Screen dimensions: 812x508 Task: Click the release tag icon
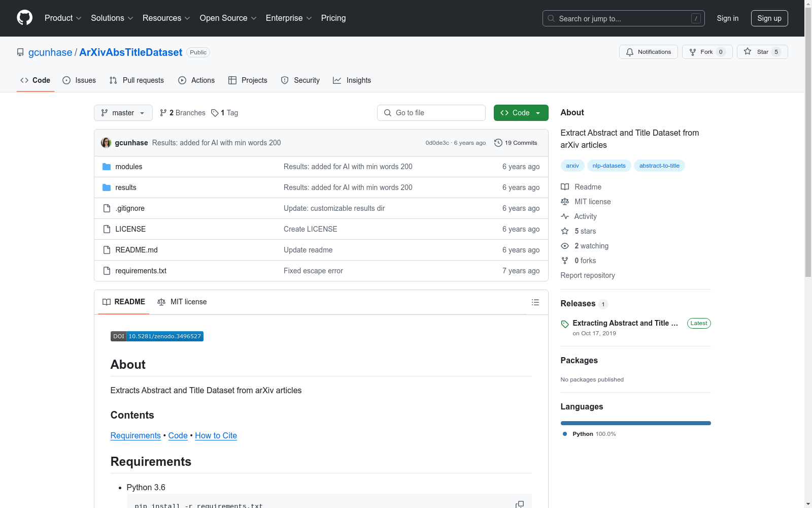tap(565, 324)
